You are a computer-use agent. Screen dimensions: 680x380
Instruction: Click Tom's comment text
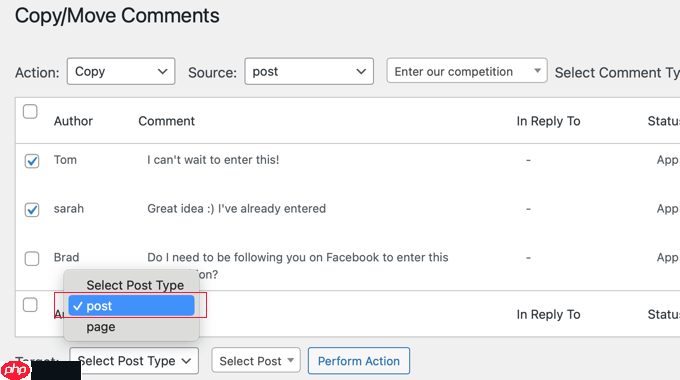click(213, 160)
